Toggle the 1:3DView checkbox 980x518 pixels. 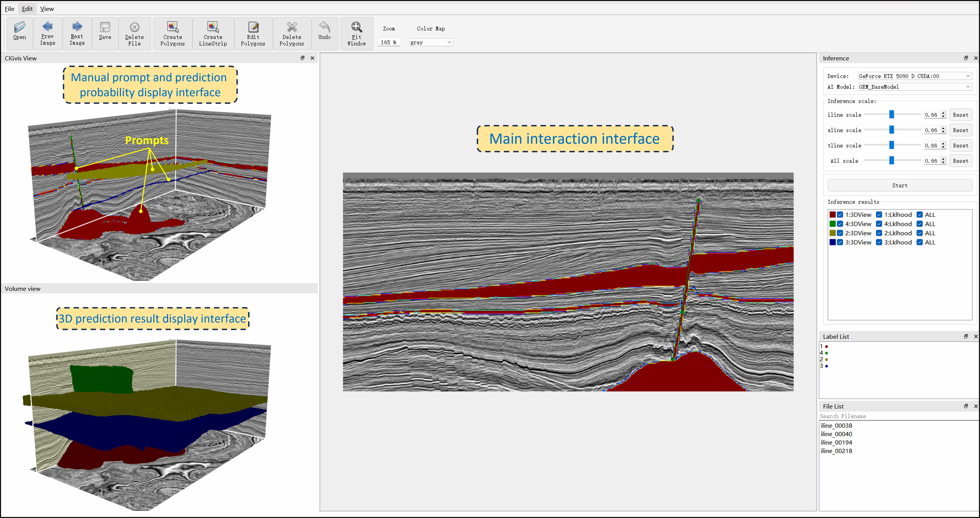[840, 215]
